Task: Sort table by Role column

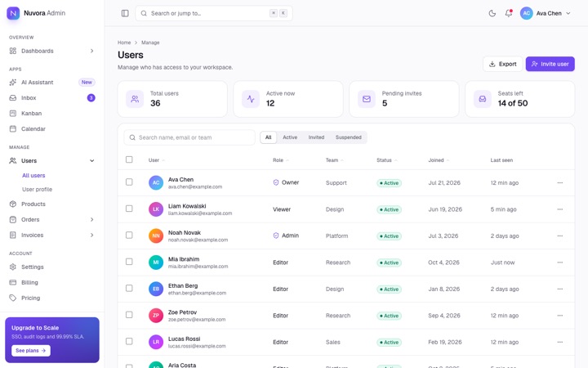Action: coord(280,160)
